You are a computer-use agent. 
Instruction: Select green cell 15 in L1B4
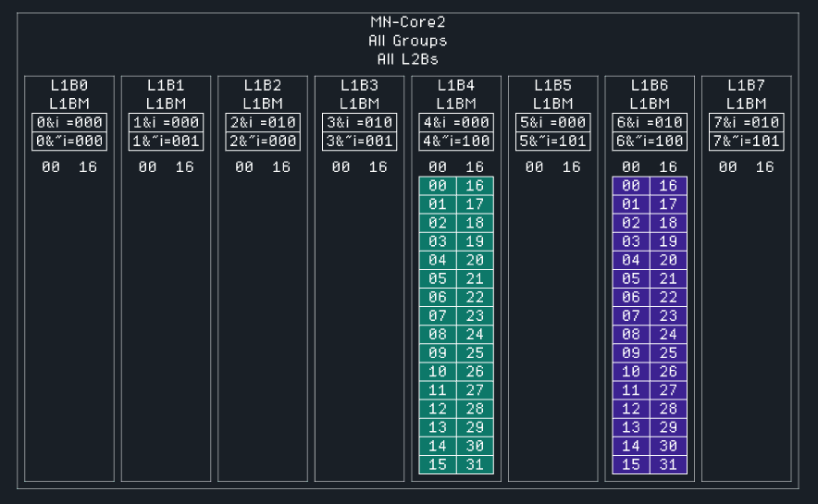pyautogui.click(x=438, y=464)
